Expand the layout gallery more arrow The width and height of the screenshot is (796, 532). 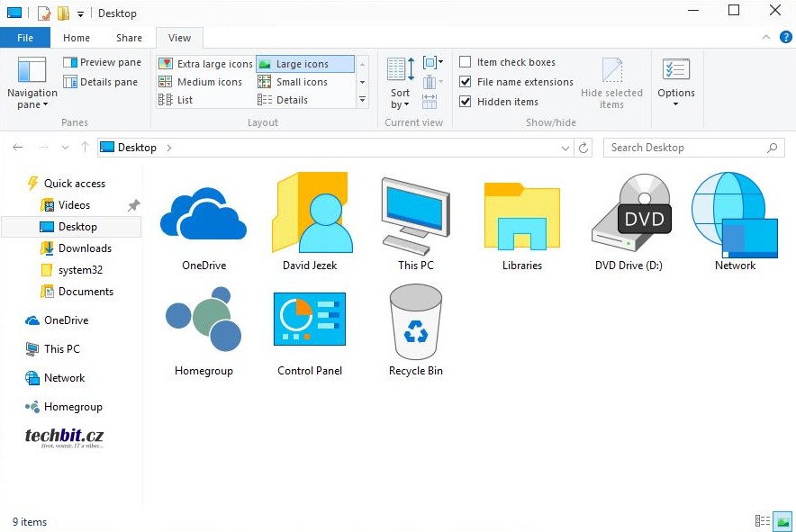362,100
